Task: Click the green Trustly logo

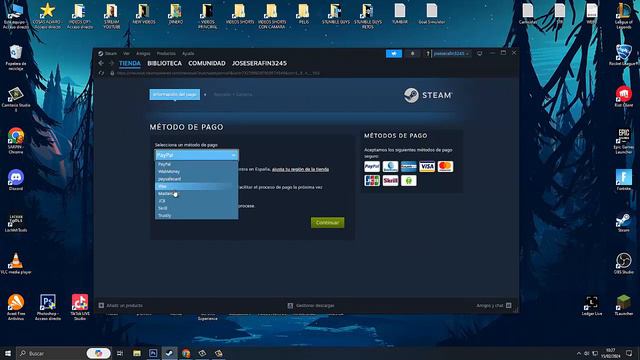Action: 409,180
